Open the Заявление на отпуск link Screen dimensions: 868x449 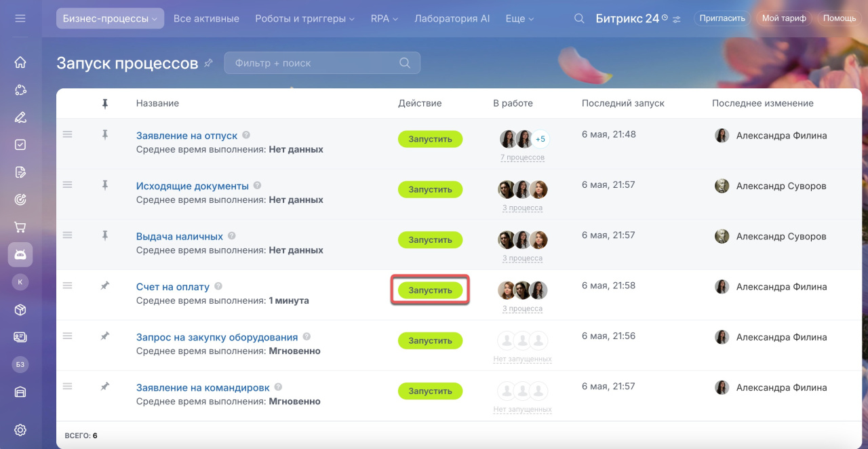pyautogui.click(x=187, y=136)
